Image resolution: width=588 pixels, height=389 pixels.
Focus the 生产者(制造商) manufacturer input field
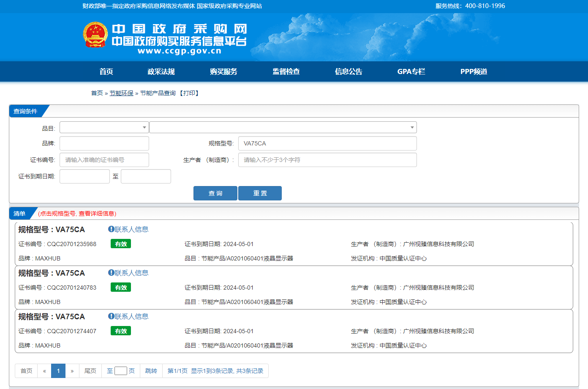(327, 160)
